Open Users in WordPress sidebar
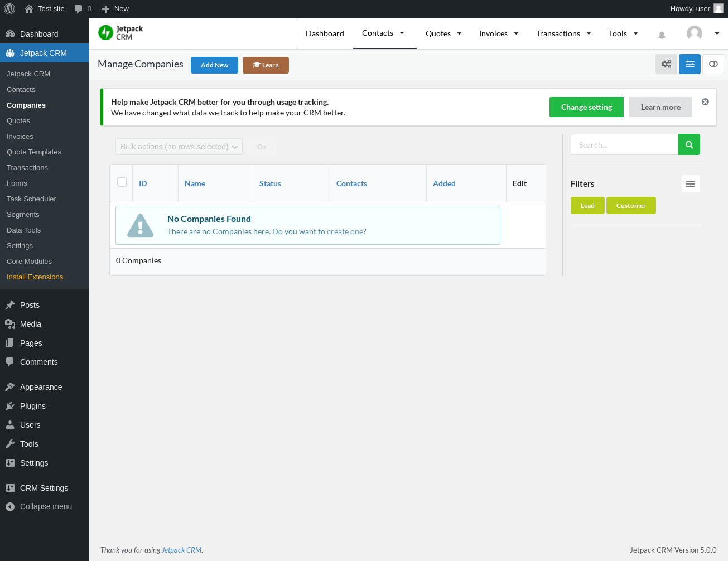This screenshot has width=728, height=561. click(45, 425)
